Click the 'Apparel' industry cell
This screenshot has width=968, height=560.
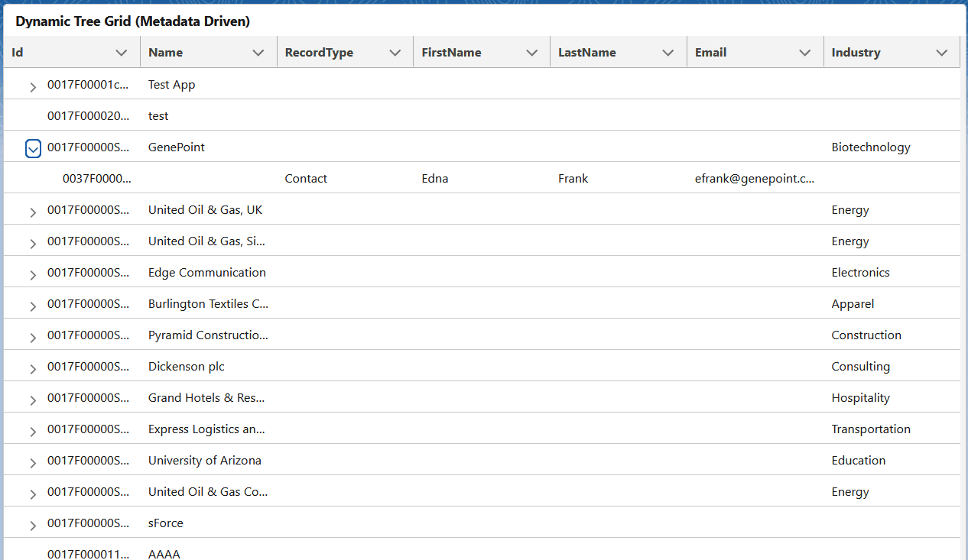point(853,304)
